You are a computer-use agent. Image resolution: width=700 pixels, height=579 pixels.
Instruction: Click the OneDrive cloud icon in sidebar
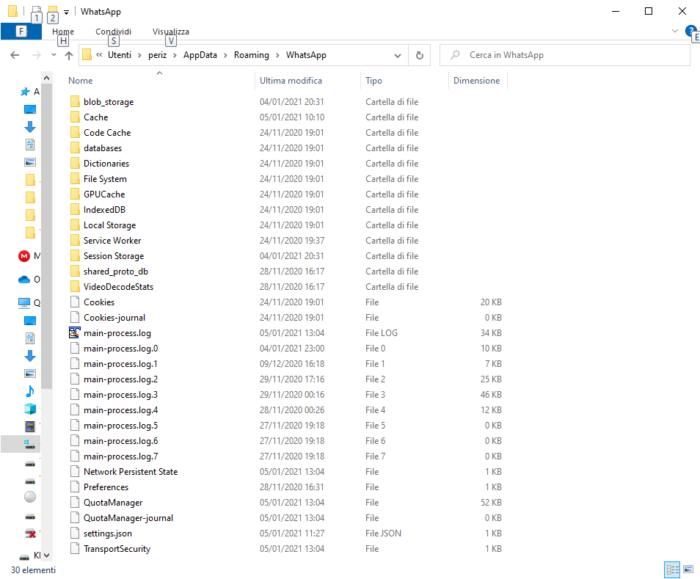click(24, 279)
